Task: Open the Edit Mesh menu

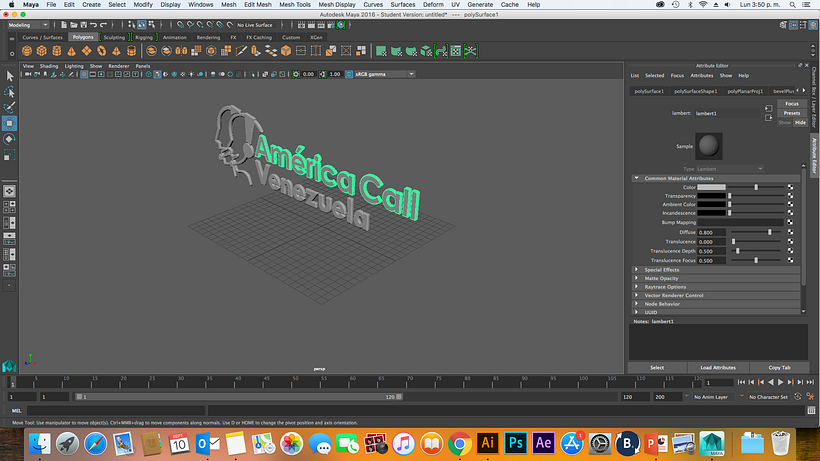Action: pyautogui.click(x=258, y=4)
